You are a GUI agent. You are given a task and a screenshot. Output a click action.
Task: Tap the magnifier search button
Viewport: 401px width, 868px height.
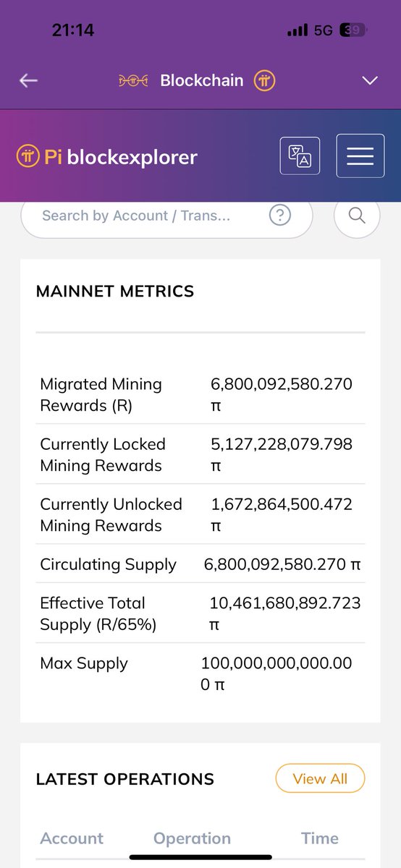point(357,216)
